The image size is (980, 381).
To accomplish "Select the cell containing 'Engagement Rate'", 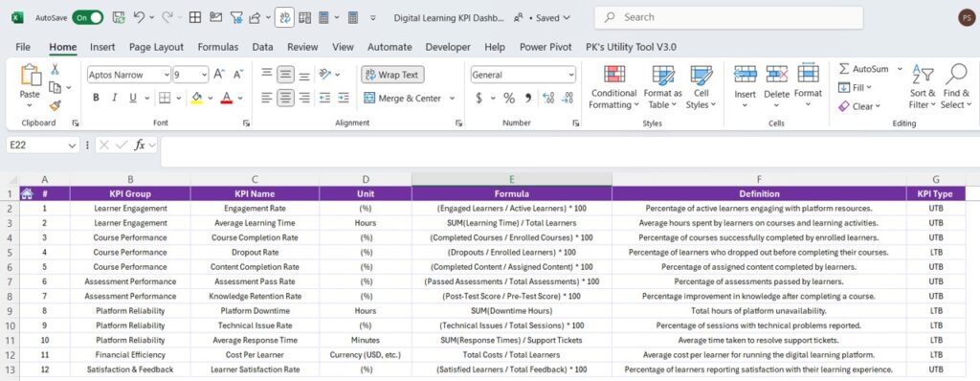I will click(x=255, y=209).
